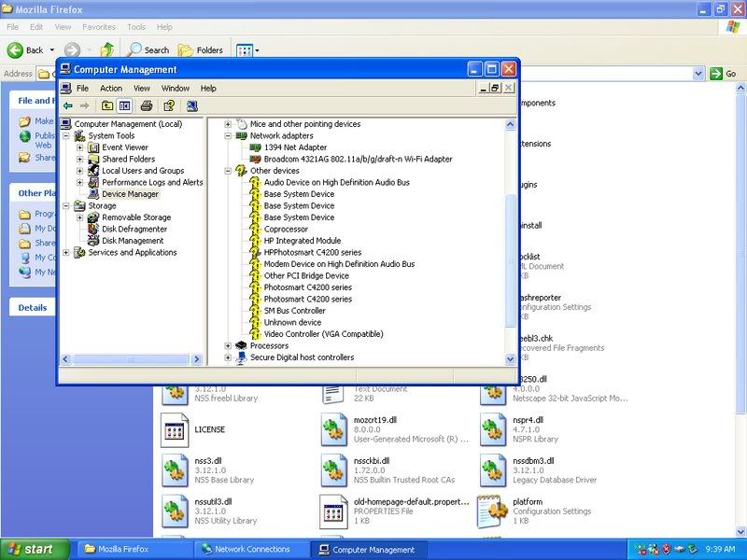Click the platform configuration file icon
Screen dimensions: 747x560
pyautogui.click(x=493, y=511)
